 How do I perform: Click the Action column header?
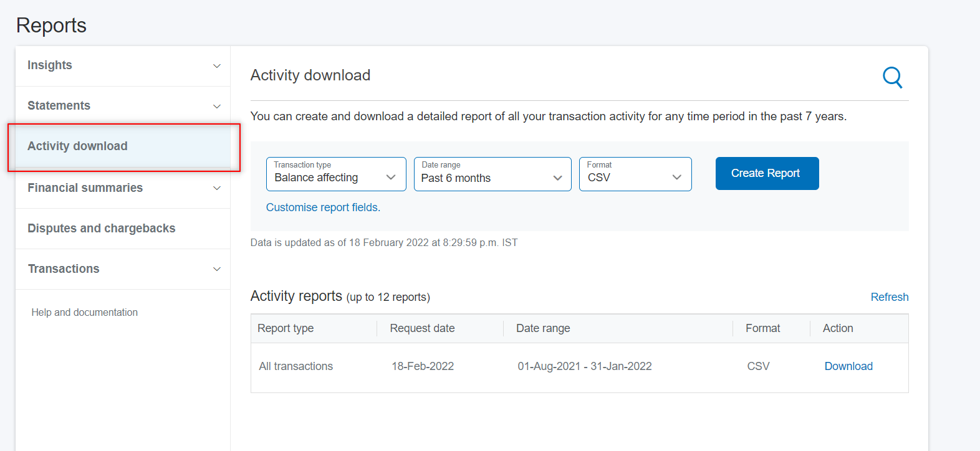(x=838, y=328)
